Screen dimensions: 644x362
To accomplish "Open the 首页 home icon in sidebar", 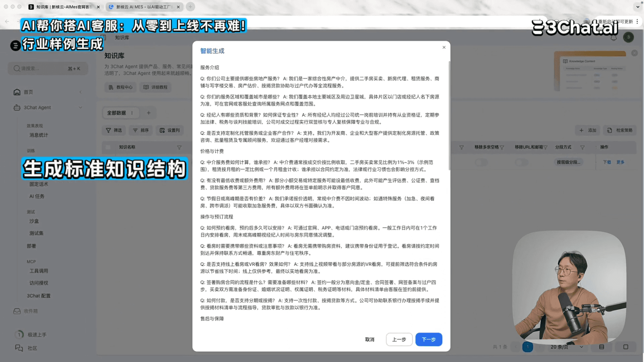I will point(17,92).
